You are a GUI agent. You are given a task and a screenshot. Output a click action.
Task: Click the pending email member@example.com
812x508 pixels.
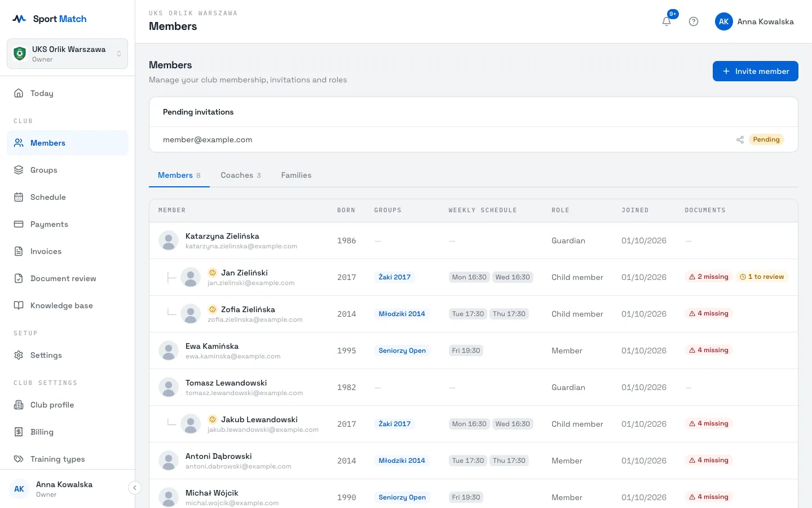point(208,139)
